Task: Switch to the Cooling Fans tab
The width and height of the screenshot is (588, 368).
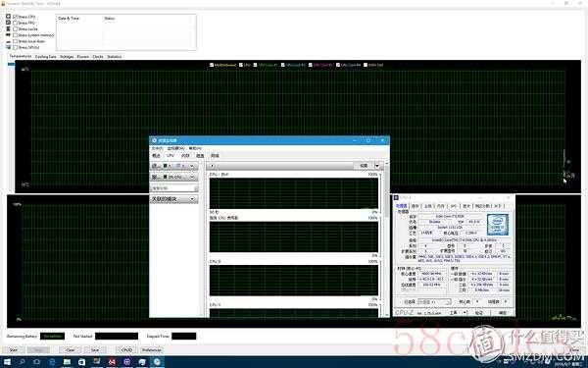Action: click(x=45, y=56)
